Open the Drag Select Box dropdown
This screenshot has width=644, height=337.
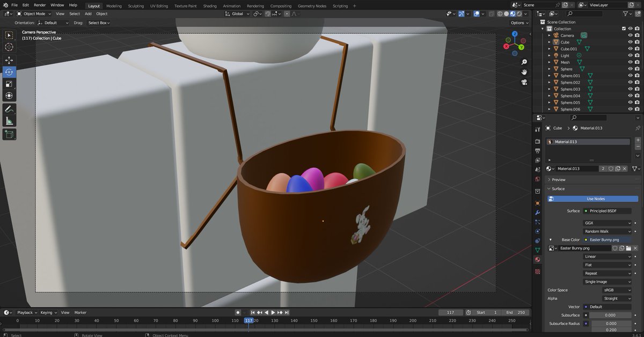pos(100,23)
